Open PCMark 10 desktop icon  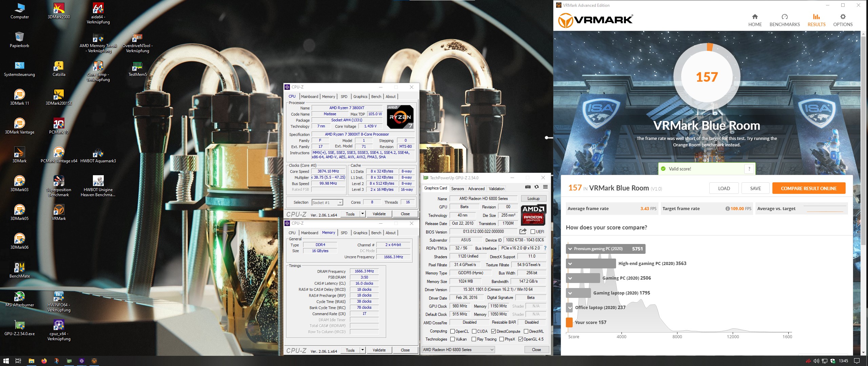(59, 126)
